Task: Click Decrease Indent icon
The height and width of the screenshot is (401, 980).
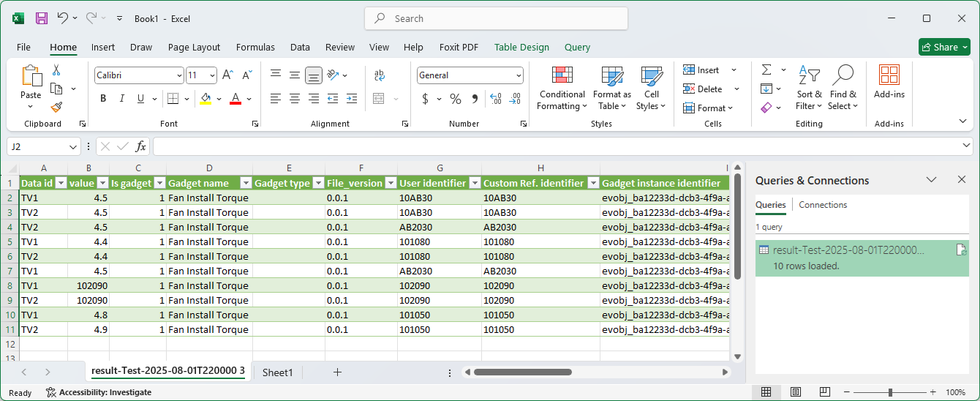Action: (333, 98)
